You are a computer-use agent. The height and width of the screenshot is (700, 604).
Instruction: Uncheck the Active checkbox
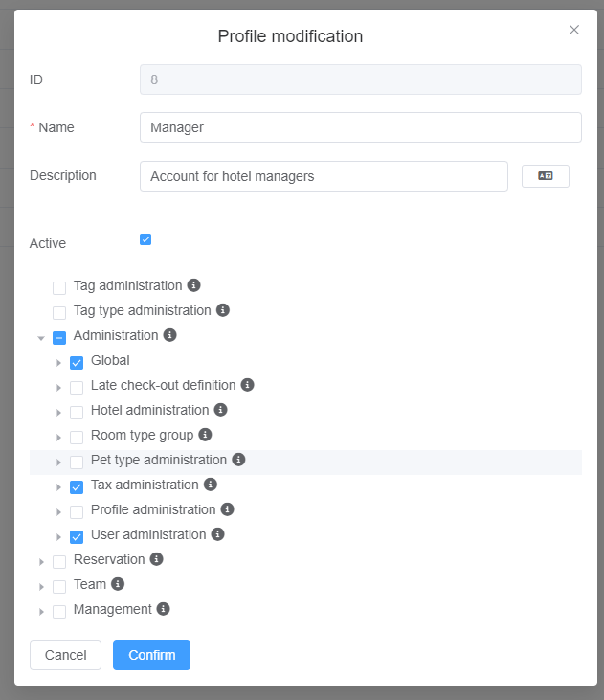coord(145,239)
